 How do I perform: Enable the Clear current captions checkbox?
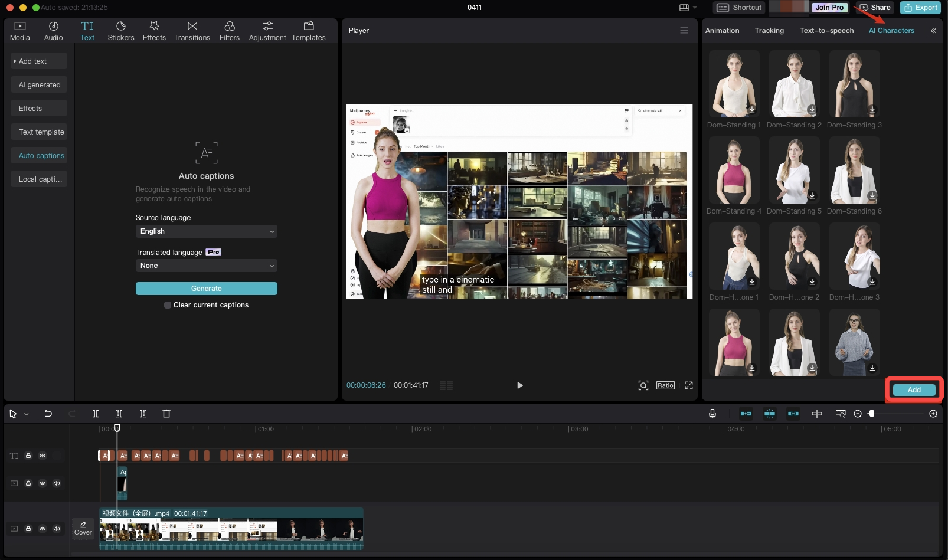coord(168,305)
